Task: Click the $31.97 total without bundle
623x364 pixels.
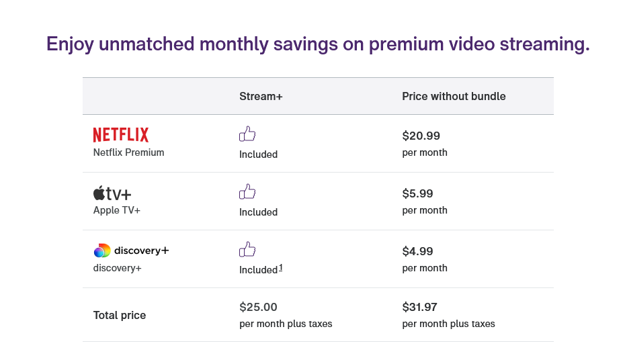Action: tap(419, 307)
